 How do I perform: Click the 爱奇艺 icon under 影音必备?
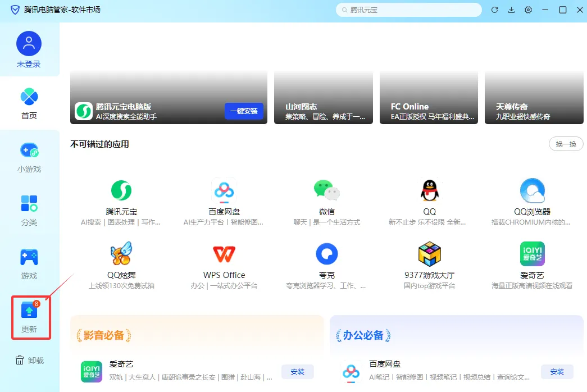92,372
